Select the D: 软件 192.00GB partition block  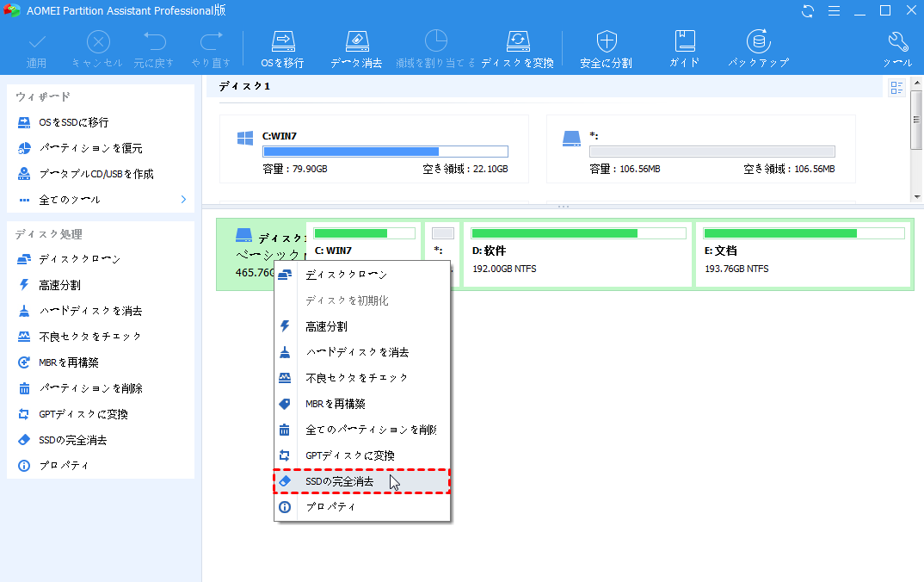click(x=577, y=255)
